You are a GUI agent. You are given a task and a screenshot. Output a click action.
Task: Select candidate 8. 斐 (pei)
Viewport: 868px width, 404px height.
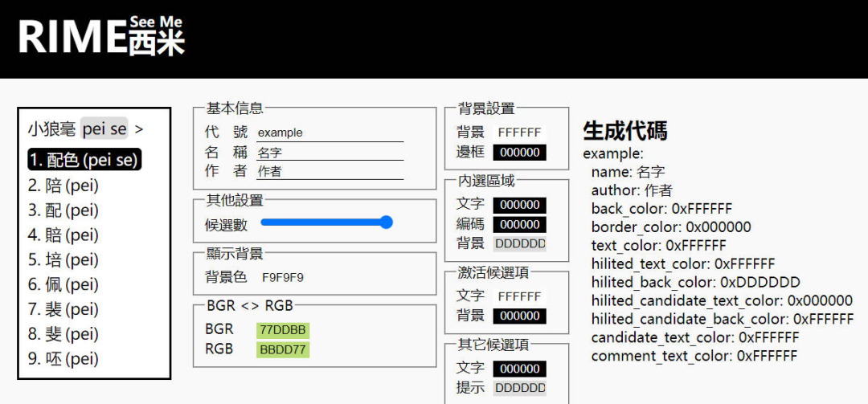point(63,334)
